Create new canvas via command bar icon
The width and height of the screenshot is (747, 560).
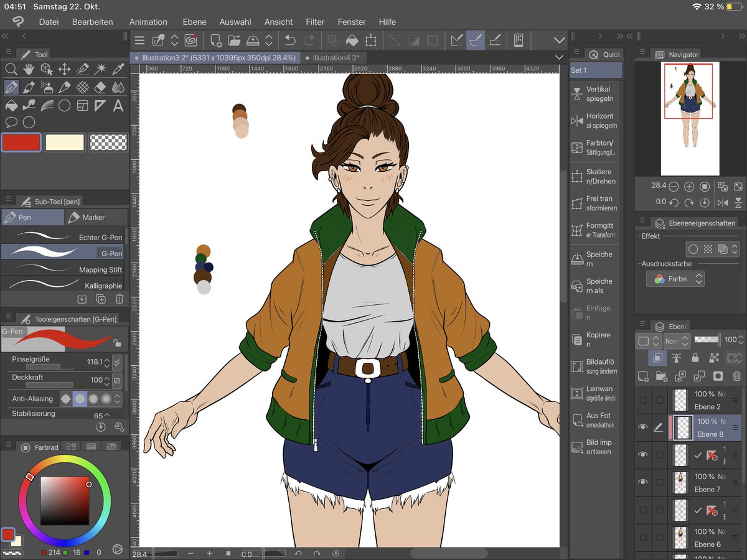[216, 40]
